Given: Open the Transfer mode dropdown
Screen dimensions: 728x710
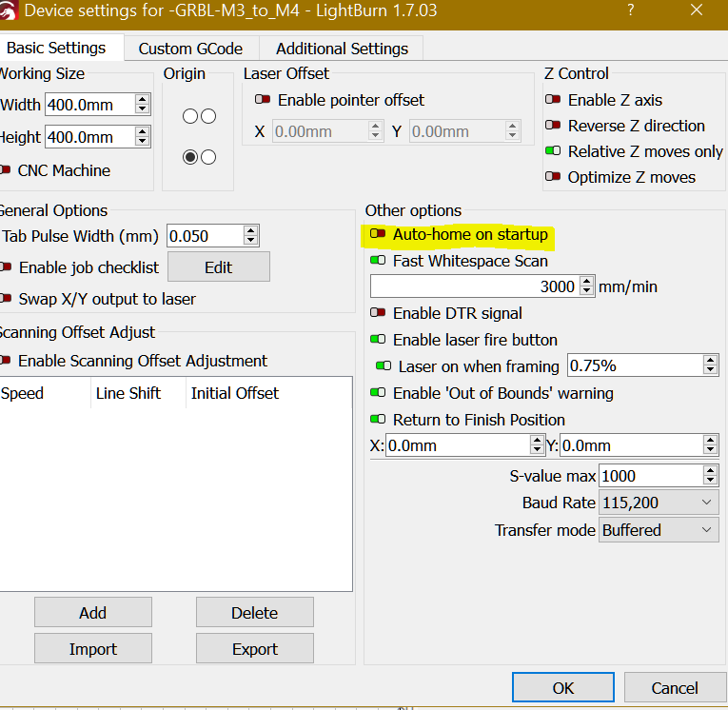Looking at the screenshot, I should [x=659, y=530].
